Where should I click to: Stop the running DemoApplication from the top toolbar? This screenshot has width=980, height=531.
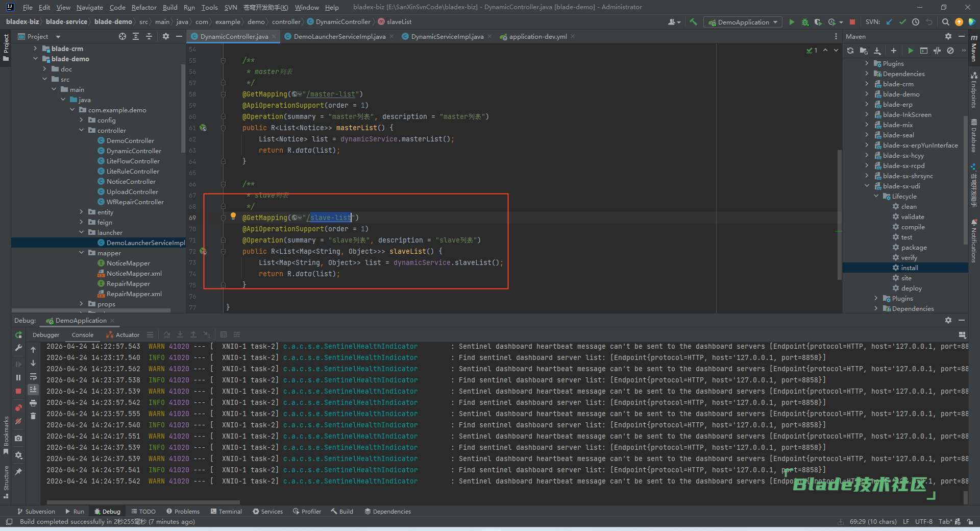852,22
